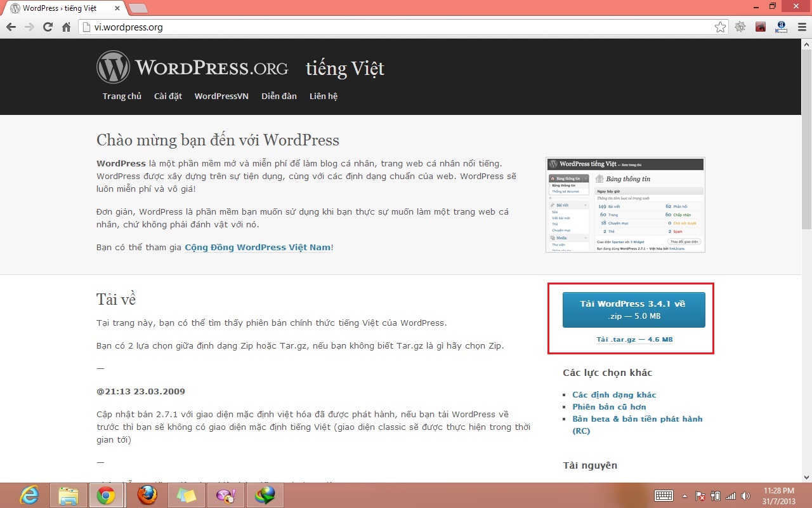Follow the Cộng Đồng WordPress Việt Nam link
This screenshot has height=508, width=812.
(258, 247)
